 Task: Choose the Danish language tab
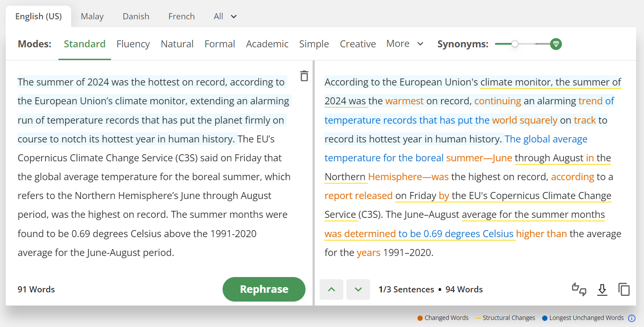(136, 16)
